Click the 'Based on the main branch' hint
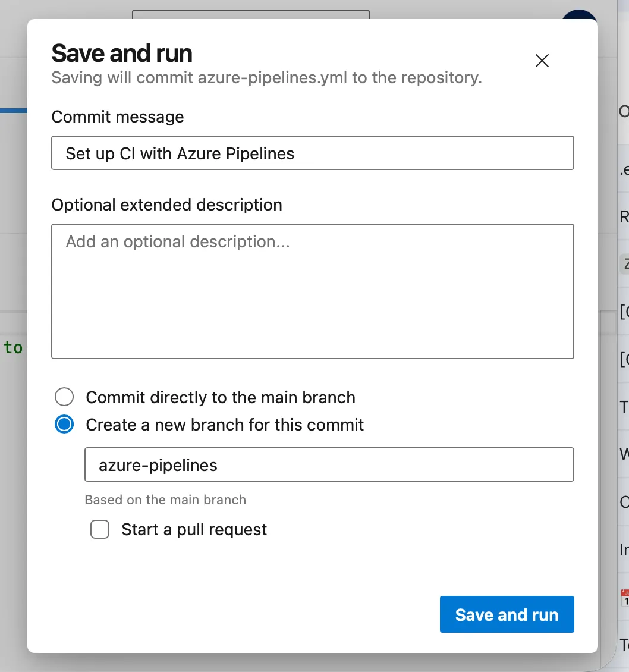Viewport: 629px width, 672px height. click(165, 500)
